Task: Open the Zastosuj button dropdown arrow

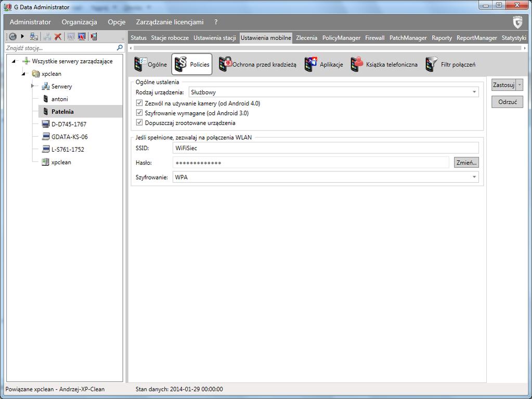Action: [520, 85]
